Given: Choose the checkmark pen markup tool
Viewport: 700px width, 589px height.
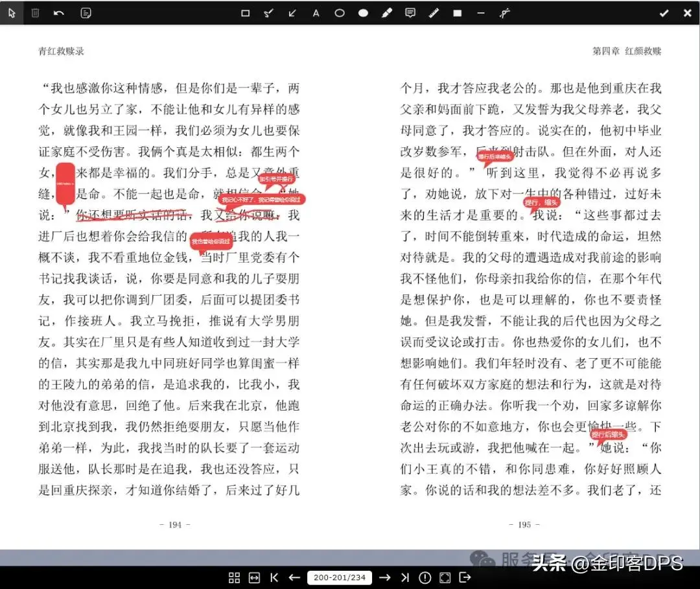Looking at the screenshot, I should [x=268, y=13].
